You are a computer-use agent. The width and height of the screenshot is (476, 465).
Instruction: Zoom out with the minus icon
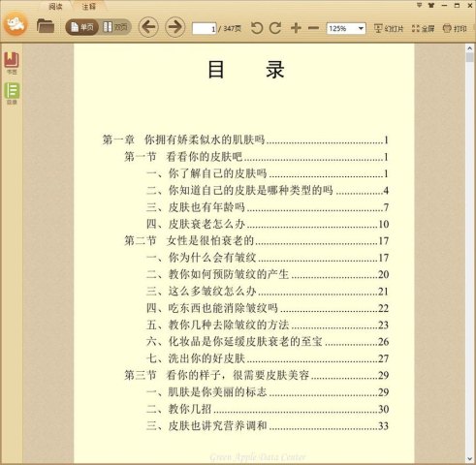[313, 28]
